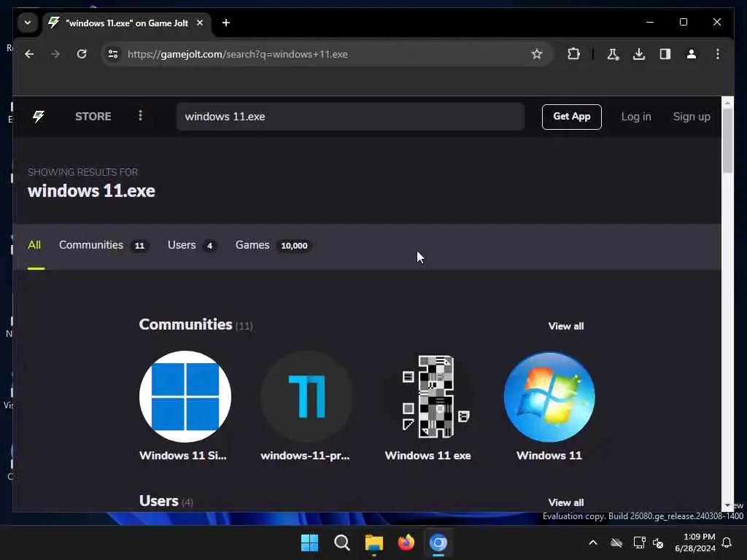Open Game Jolt more options menu
The height and width of the screenshot is (560, 747).
click(x=140, y=116)
